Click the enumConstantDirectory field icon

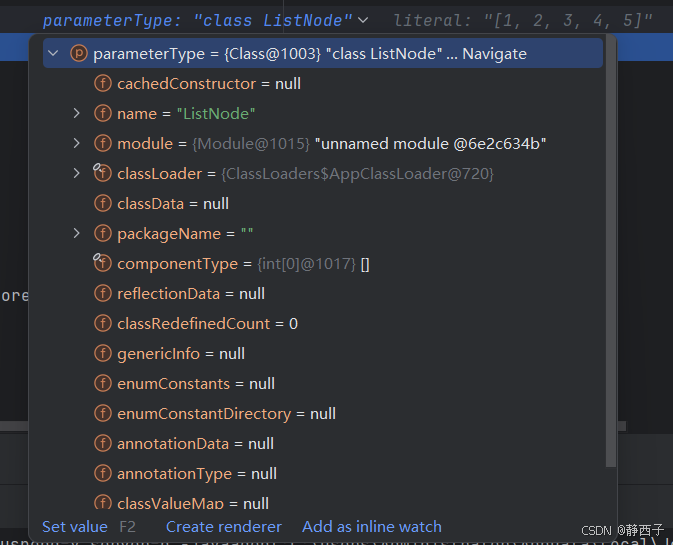(103, 414)
